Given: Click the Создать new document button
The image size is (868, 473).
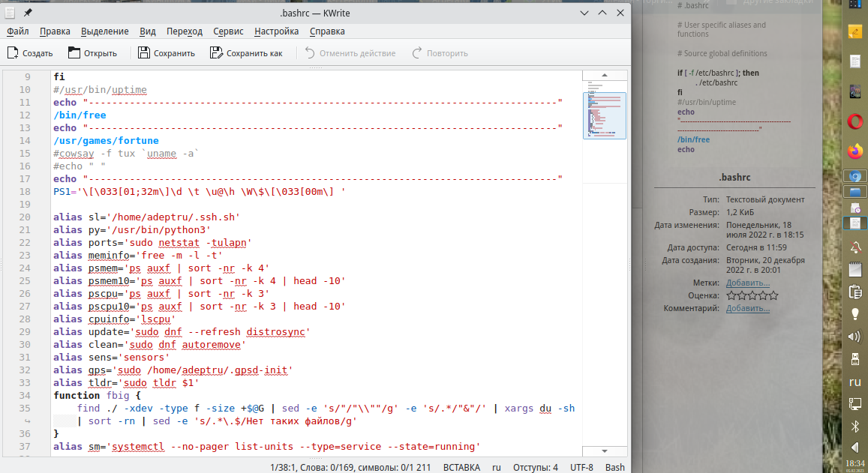Looking at the screenshot, I should click(x=30, y=53).
